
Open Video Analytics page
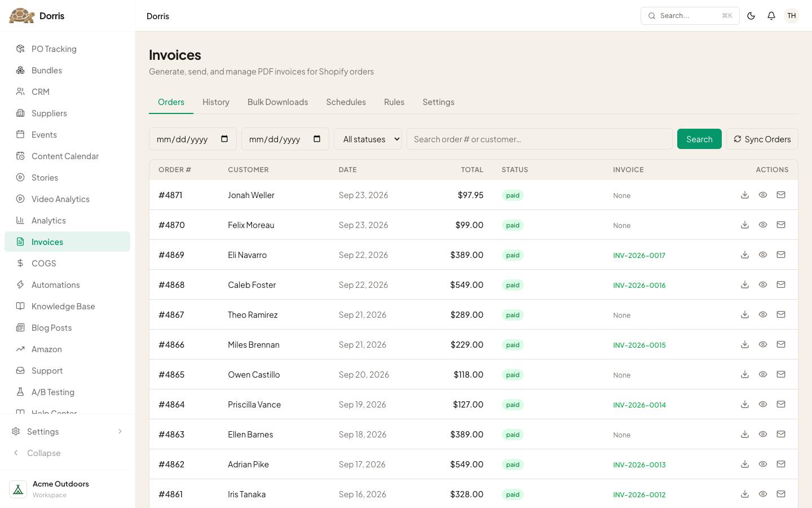pyautogui.click(x=67, y=199)
